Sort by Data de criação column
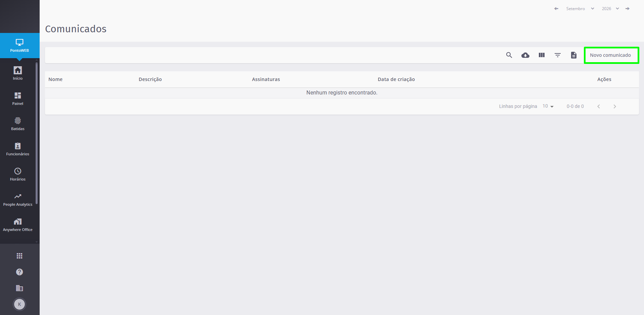644x315 pixels. coord(396,79)
